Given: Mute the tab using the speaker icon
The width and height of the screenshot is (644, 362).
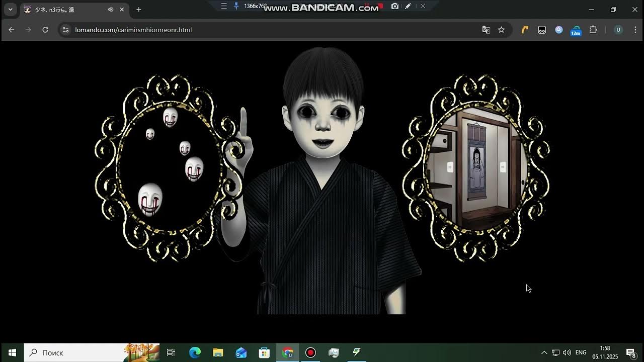Looking at the screenshot, I should pyautogui.click(x=110, y=10).
